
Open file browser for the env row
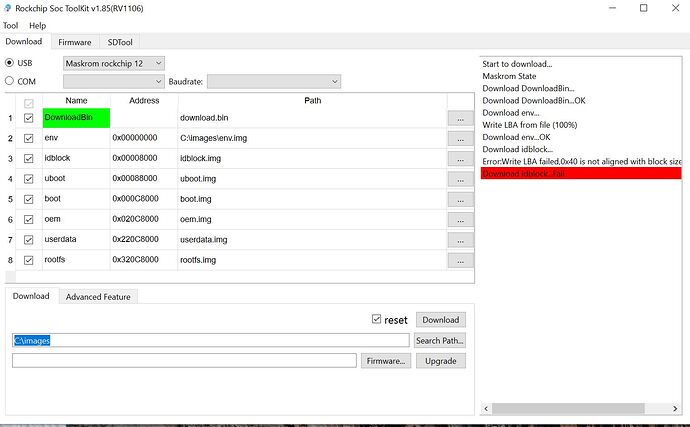coord(459,138)
